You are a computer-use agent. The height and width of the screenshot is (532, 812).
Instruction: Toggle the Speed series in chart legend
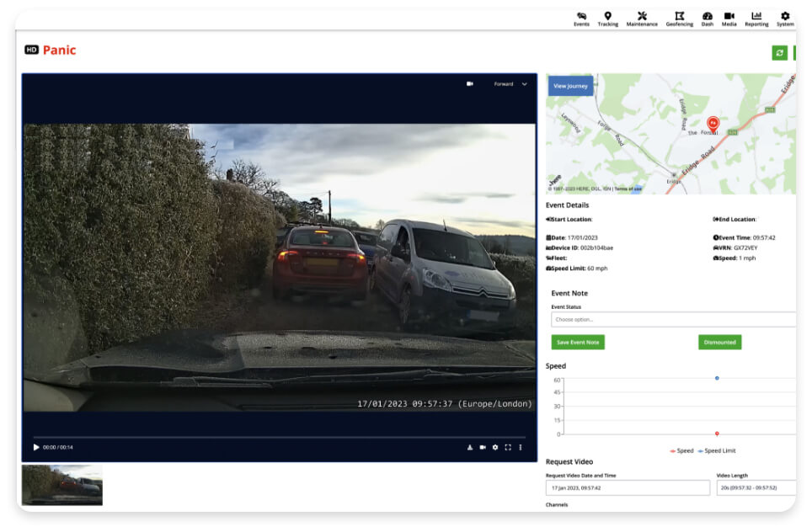pyautogui.click(x=681, y=450)
